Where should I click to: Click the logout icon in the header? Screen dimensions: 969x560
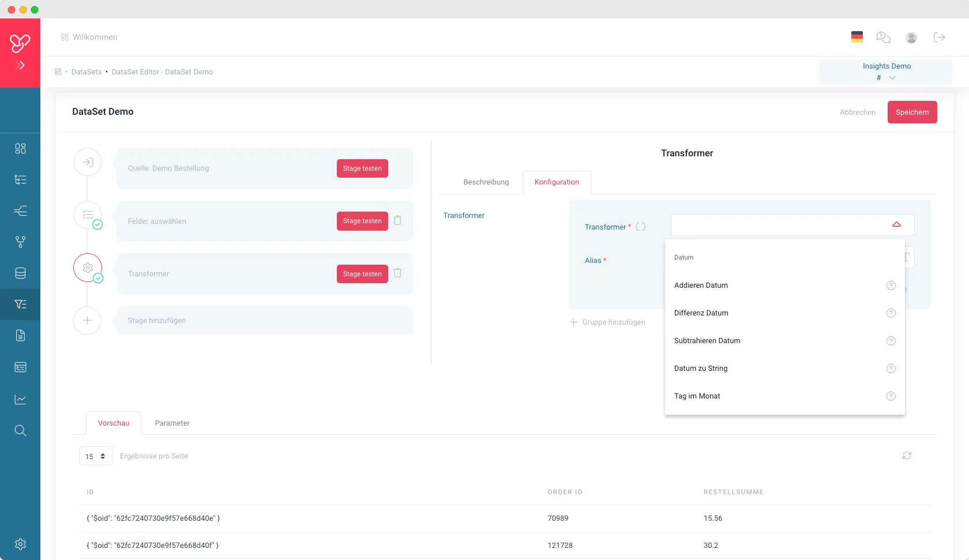pos(939,37)
